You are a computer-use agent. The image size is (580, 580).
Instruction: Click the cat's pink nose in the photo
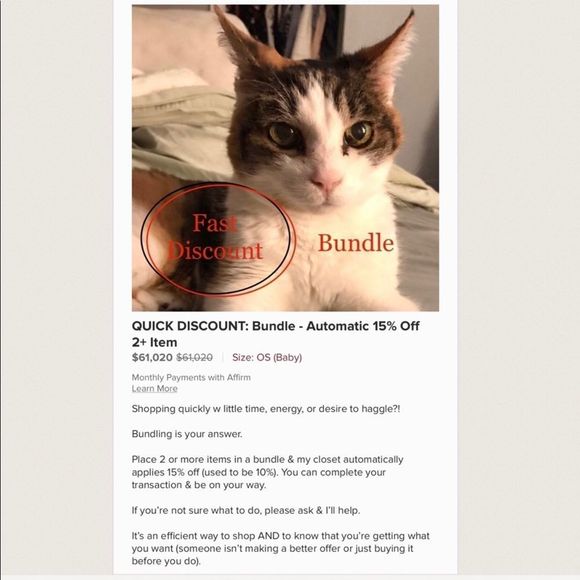click(327, 181)
